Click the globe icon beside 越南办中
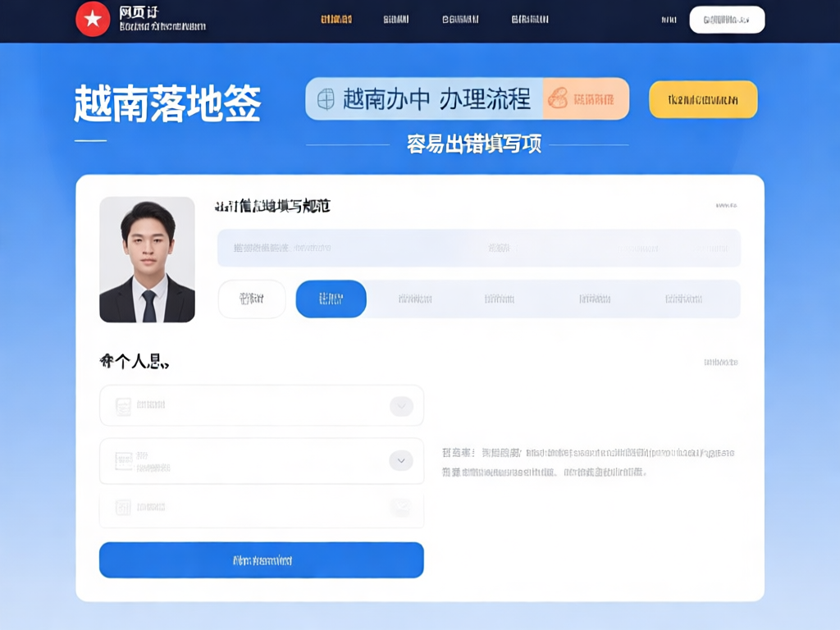Viewport: 840px width, 630px height. point(326,99)
